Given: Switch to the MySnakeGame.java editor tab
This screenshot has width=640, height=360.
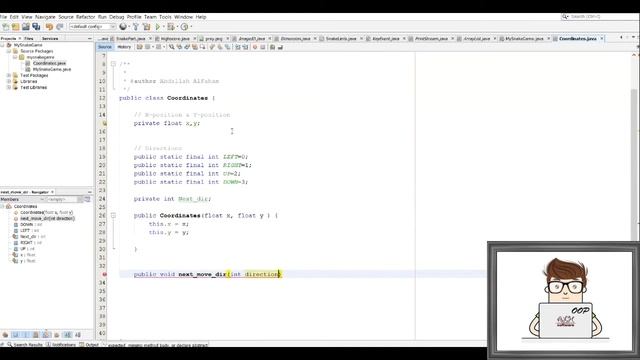Looking at the screenshot, I should point(524,38).
